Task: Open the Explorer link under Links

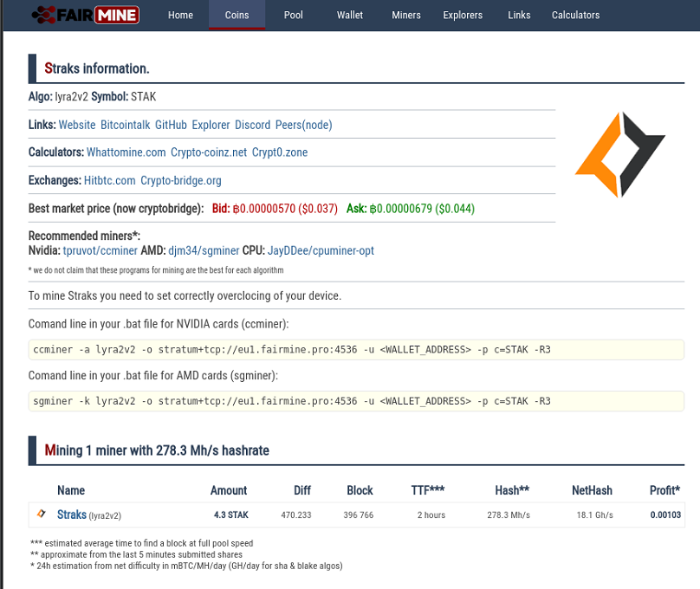Action: click(211, 125)
